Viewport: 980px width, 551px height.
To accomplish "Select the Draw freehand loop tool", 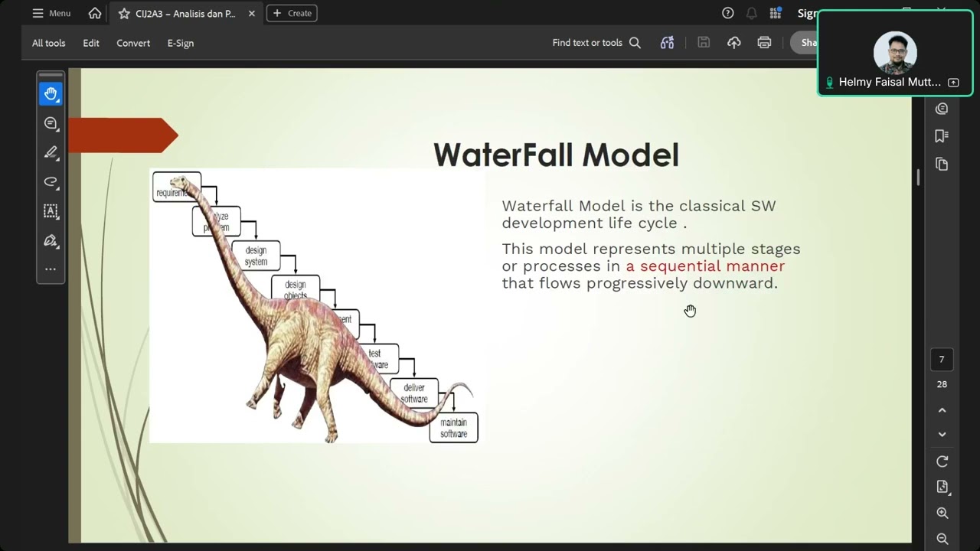I will 51,181.
